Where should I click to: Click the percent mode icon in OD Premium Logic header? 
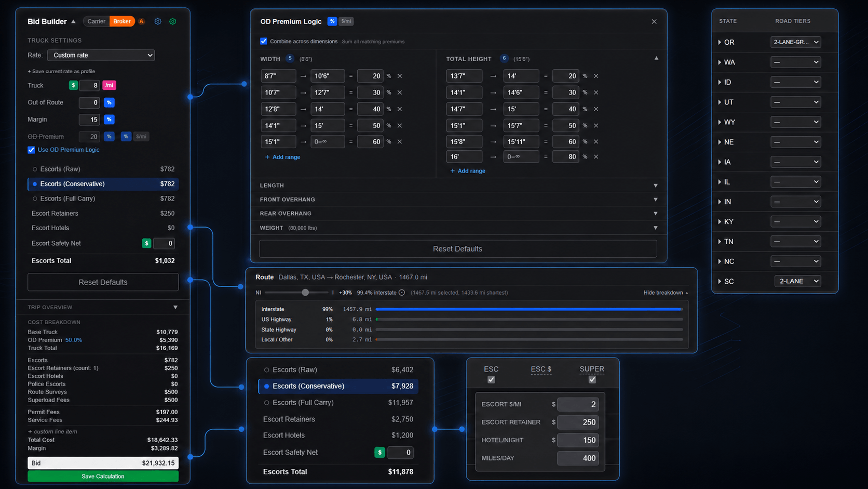(x=332, y=21)
